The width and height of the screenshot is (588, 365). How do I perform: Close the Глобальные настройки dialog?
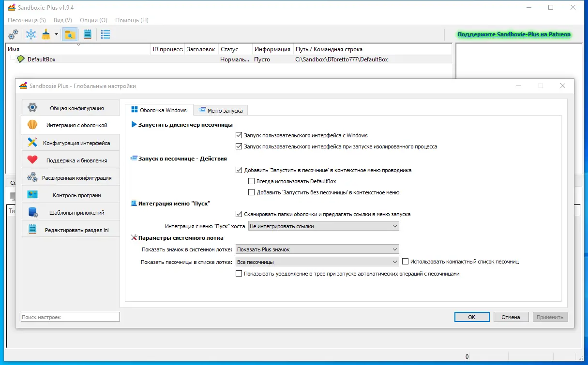[x=562, y=86]
